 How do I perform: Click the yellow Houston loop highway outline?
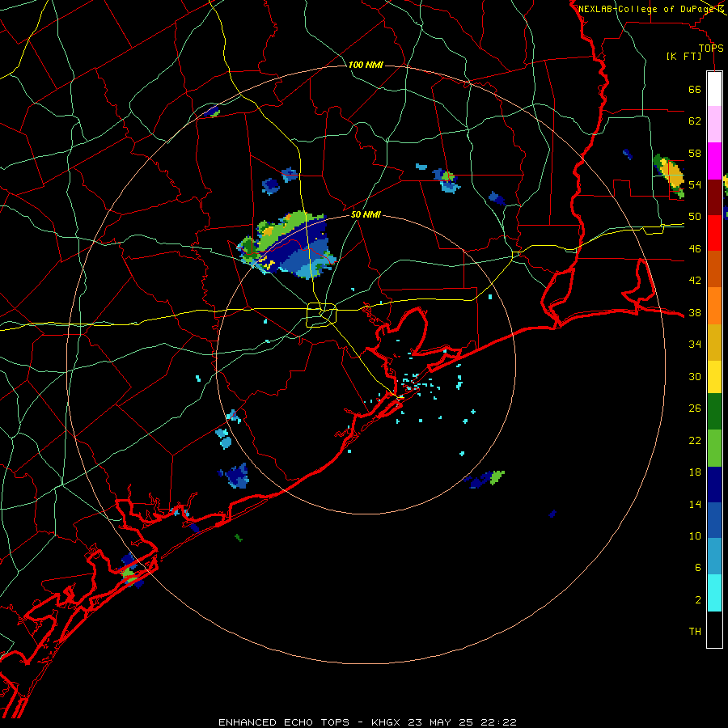click(x=321, y=315)
